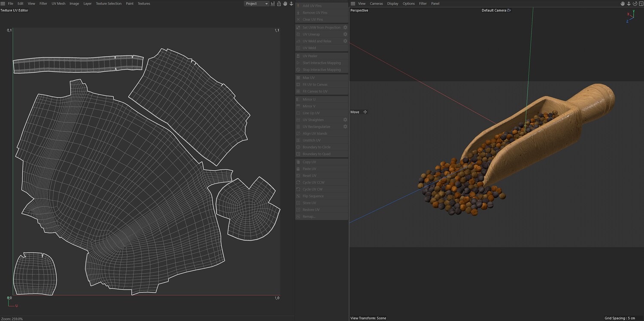
Task: Open gear options for UV Weld and Relax
Action: coord(345,41)
